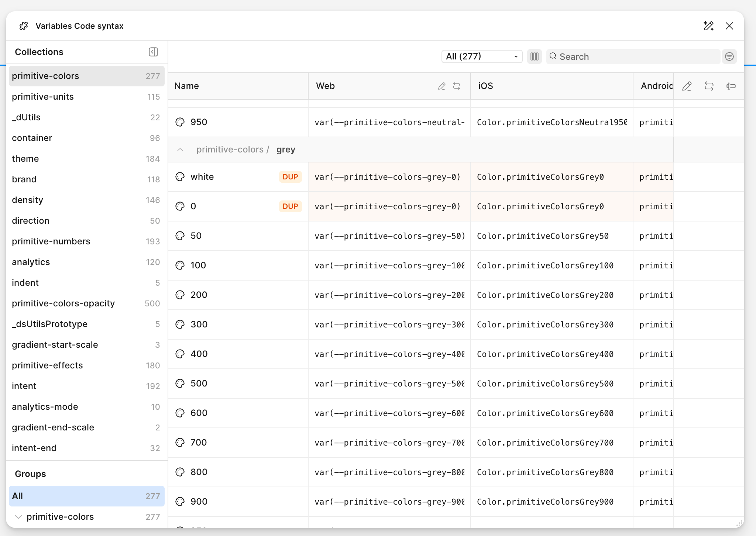This screenshot has width=756, height=536.
Task: Close the Variables Code syntax dialog
Action: [729, 26]
